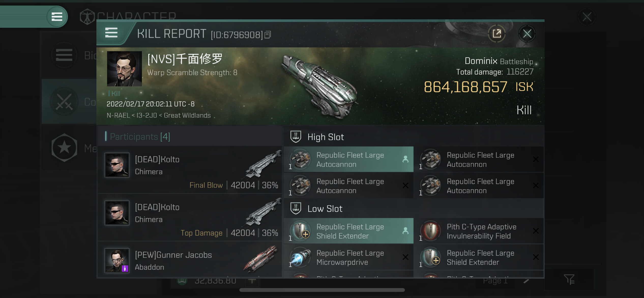644x298 pixels.
Task: Toggle X on Republic Fleet Large Microwarpdrive
Action: click(405, 257)
